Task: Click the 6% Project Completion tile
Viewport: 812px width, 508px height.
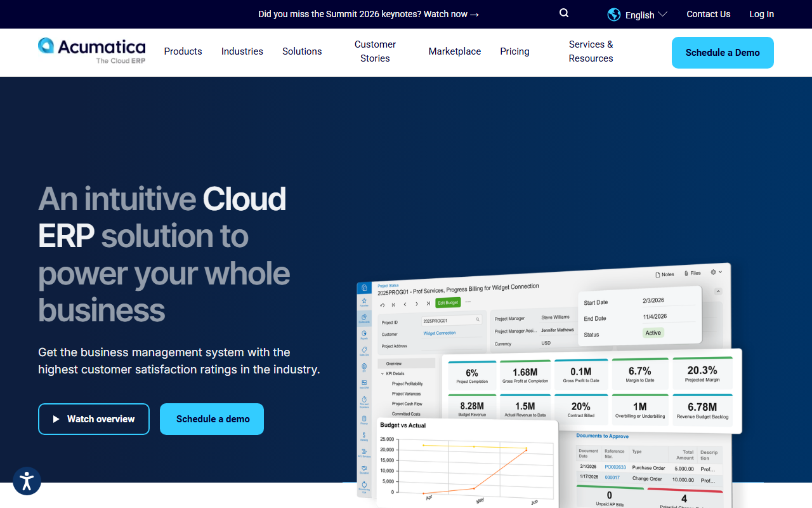Action: (472, 375)
